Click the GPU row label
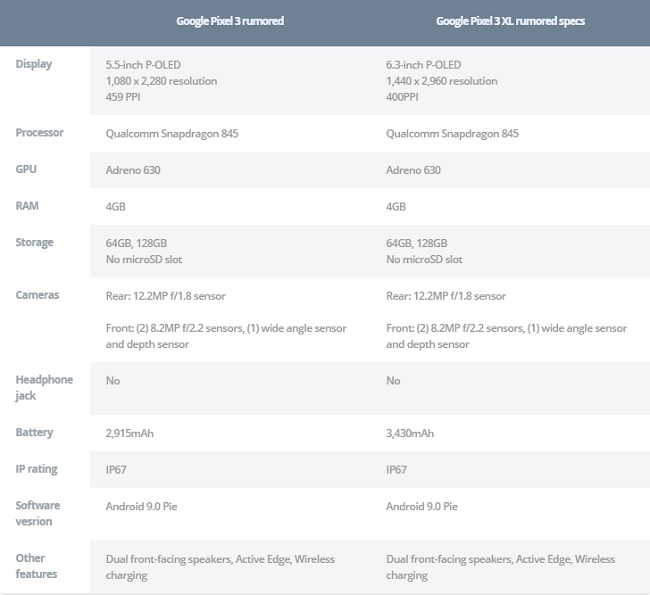The height and width of the screenshot is (595, 650). point(26,169)
